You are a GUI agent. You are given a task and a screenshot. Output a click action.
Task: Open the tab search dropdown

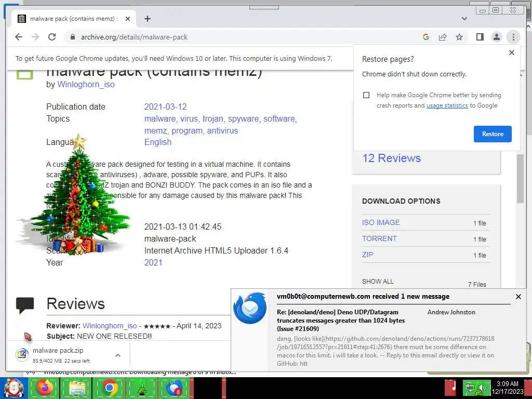click(464, 19)
